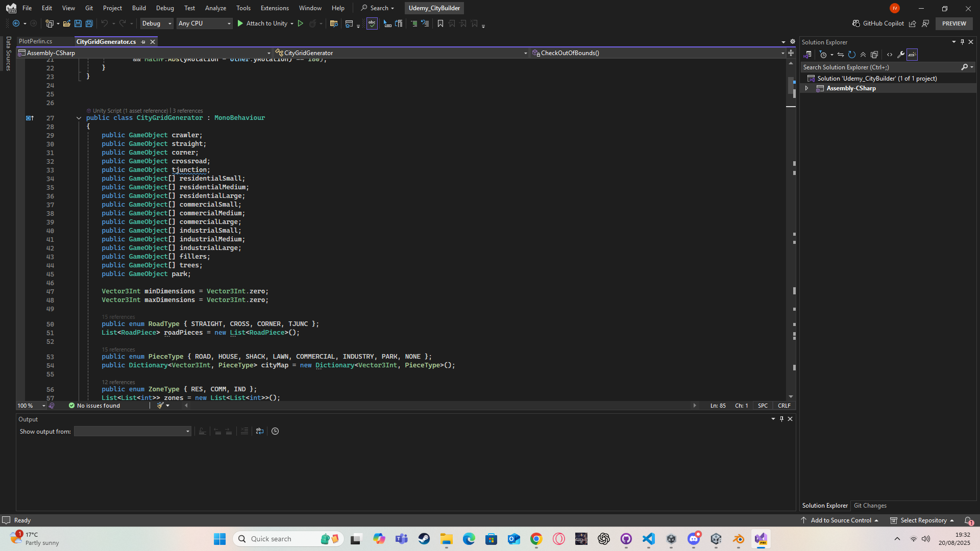Image resolution: width=980 pixels, height=551 pixels.
Task: Click the Undo arrow icon
Action: pyautogui.click(x=104, y=23)
